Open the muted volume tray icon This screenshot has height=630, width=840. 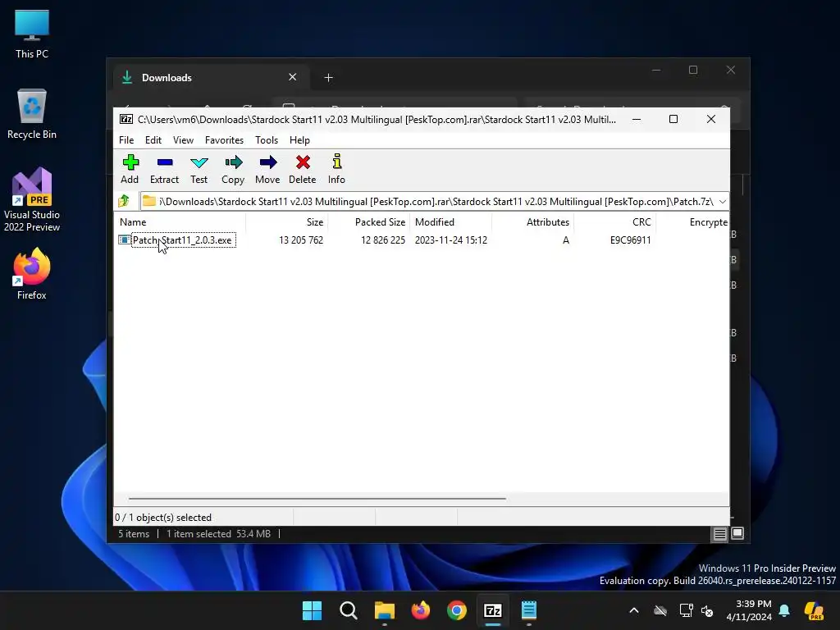point(707,610)
